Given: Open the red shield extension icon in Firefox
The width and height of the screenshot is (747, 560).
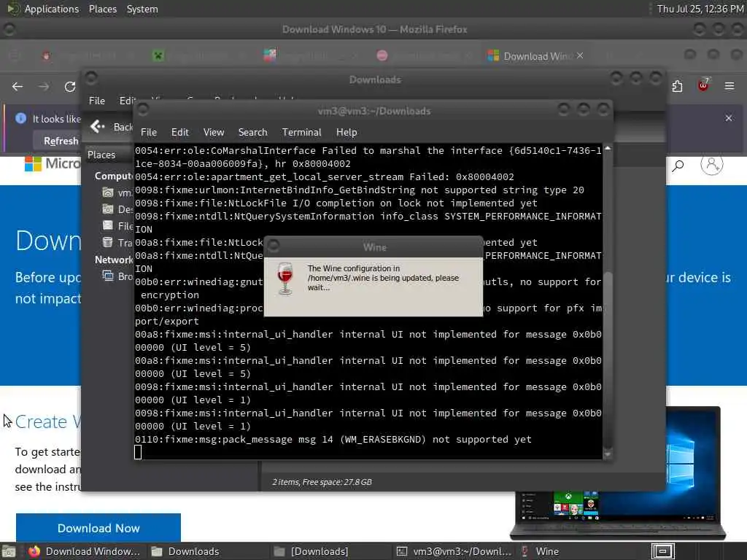Looking at the screenshot, I should point(703,85).
